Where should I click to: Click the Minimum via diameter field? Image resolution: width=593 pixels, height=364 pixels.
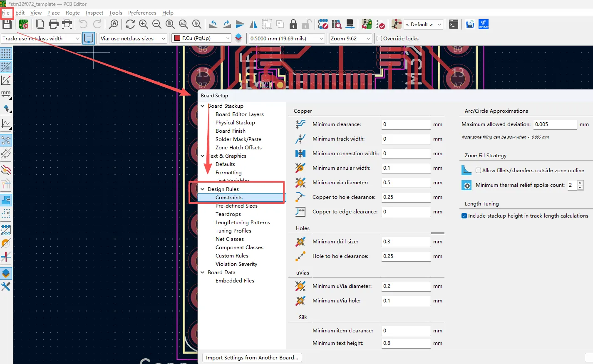[406, 182]
